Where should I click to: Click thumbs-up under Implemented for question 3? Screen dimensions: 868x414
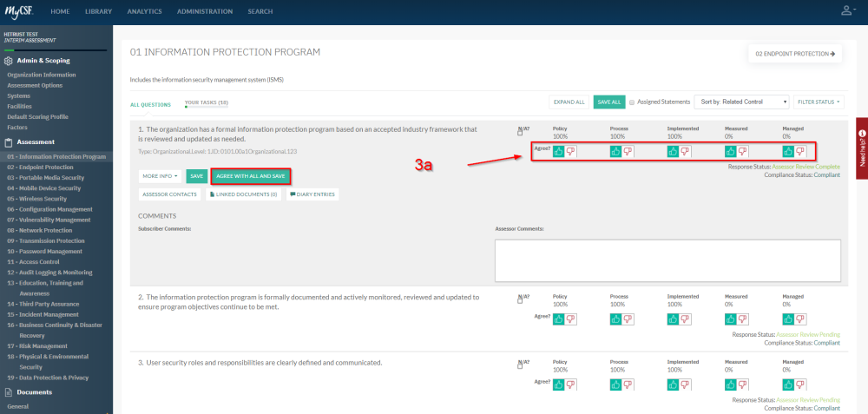pos(674,384)
